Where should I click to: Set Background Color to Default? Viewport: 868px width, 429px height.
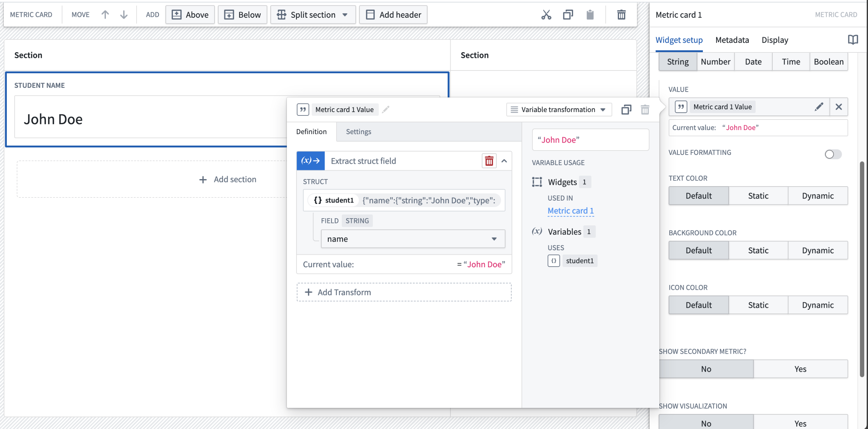click(x=698, y=250)
